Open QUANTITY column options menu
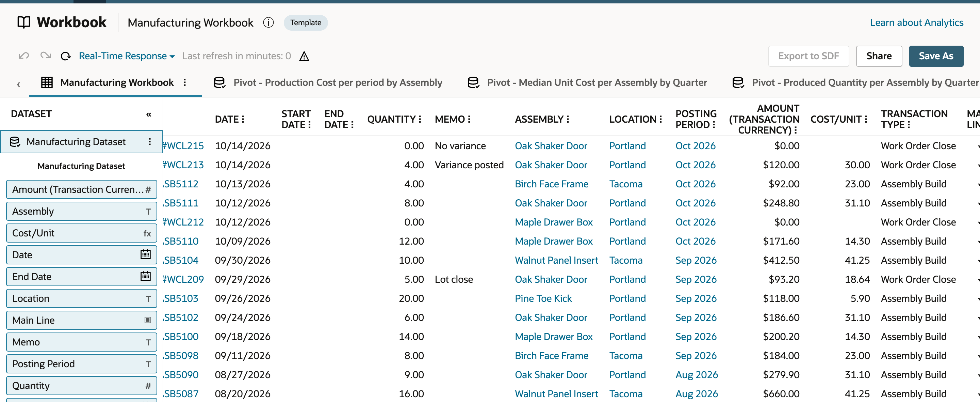980x402 pixels. point(420,119)
